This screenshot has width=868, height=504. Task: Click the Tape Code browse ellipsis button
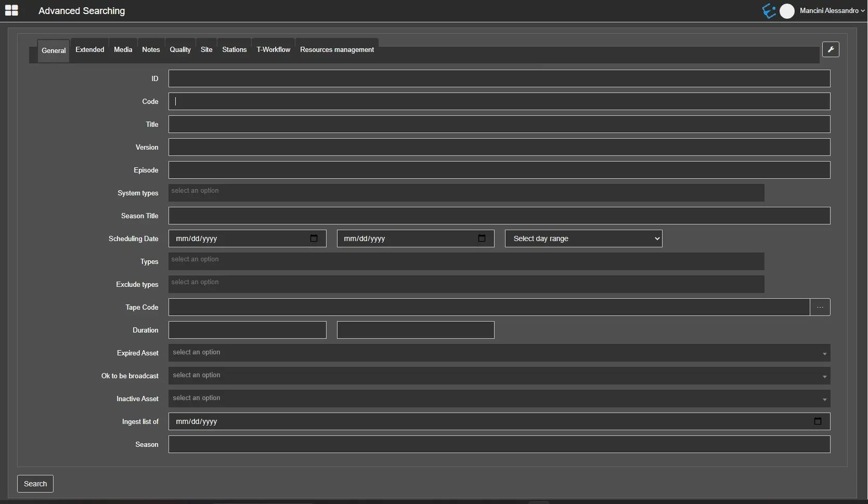click(x=820, y=307)
